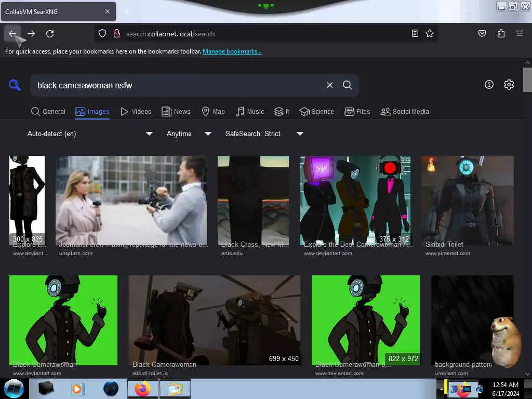Image resolution: width=532 pixels, height=399 pixels.
Task: Click the page vertical scrollbar thumb
Action: click(527, 79)
